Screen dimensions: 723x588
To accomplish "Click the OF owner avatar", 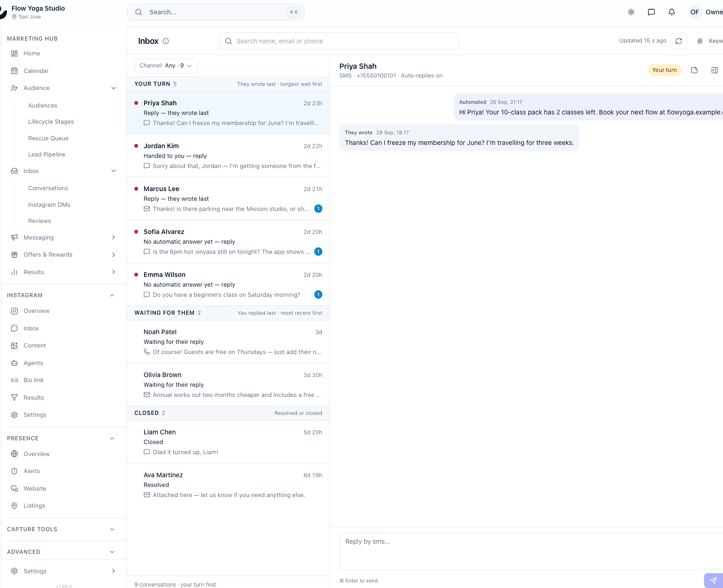I will tap(694, 12).
